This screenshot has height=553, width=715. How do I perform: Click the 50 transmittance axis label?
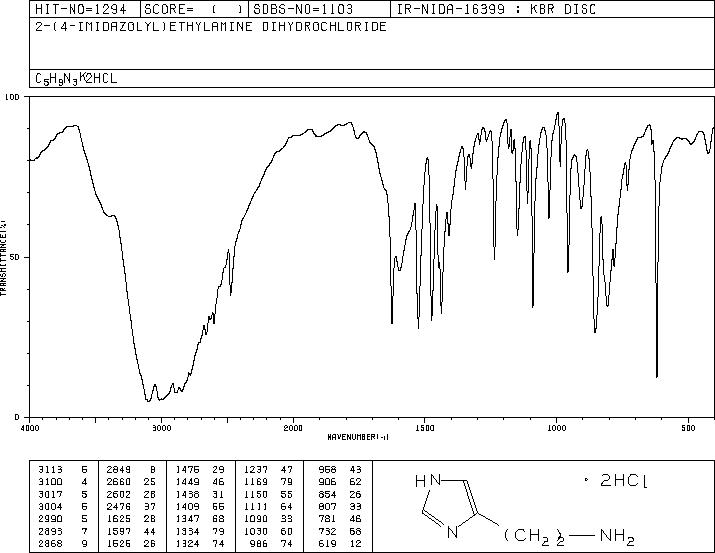[15, 257]
